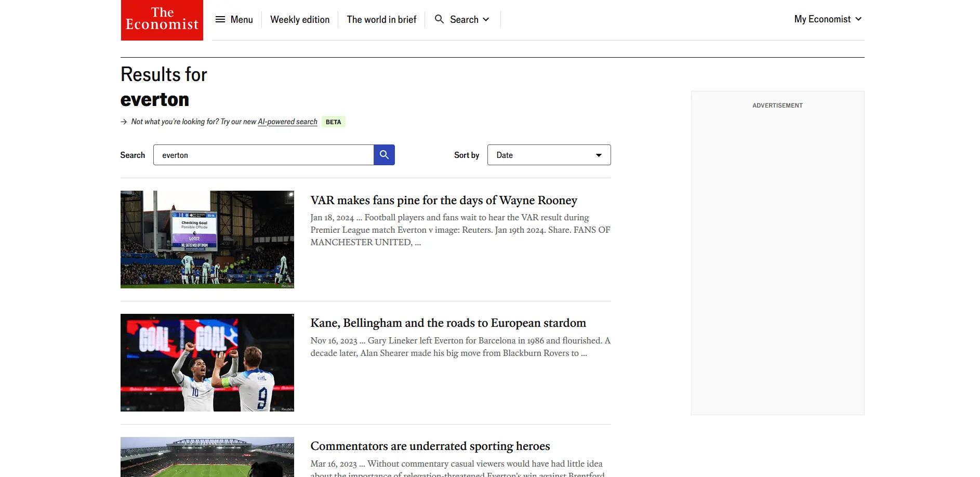
Task: Open the Sort by Date dropdown
Action: tap(549, 155)
